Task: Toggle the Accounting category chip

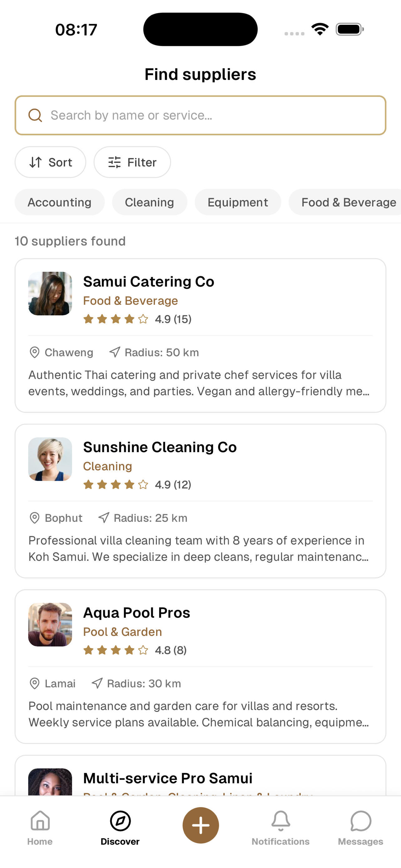Action: (60, 202)
